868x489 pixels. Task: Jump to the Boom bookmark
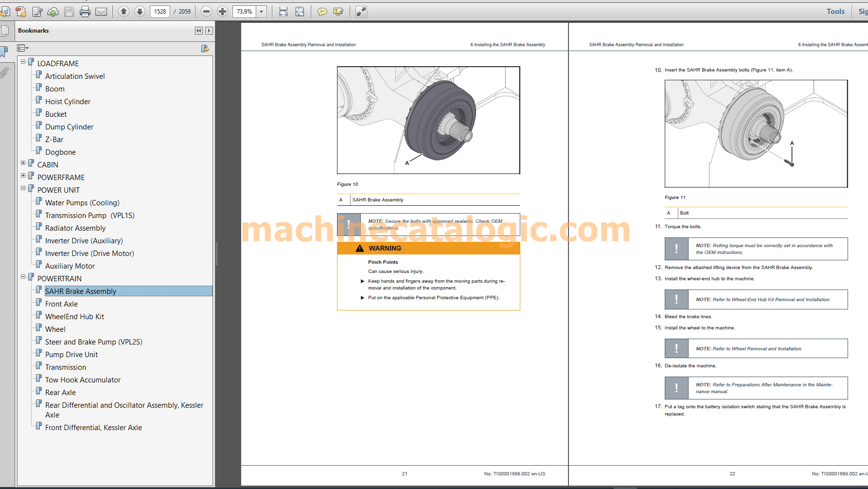pyautogui.click(x=55, y=89)
